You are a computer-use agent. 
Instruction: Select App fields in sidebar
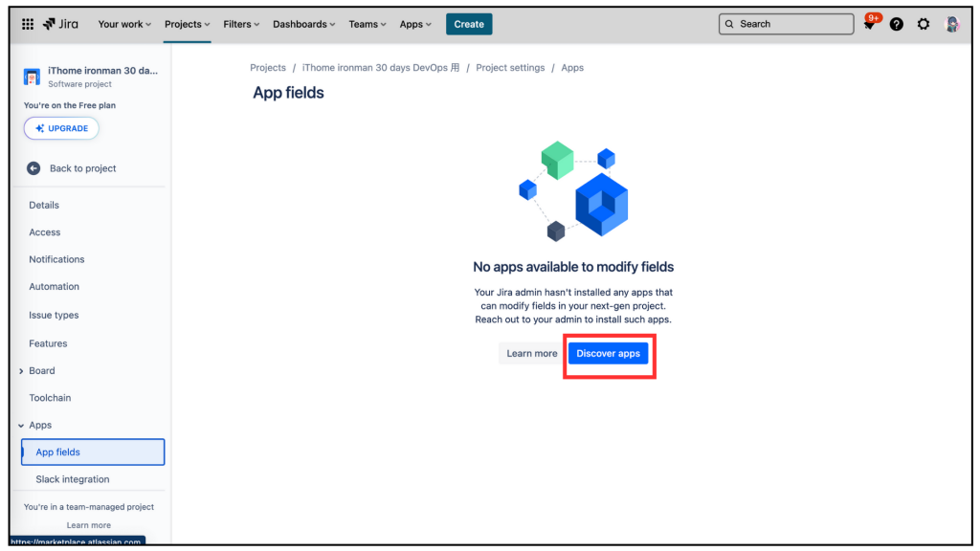click(93, 452)
